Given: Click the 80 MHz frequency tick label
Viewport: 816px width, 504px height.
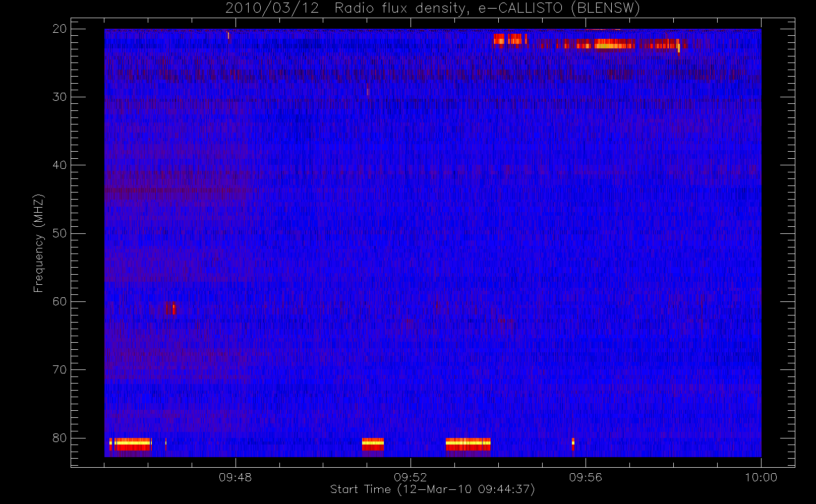Looking at the screenshot, I should 60,438.
